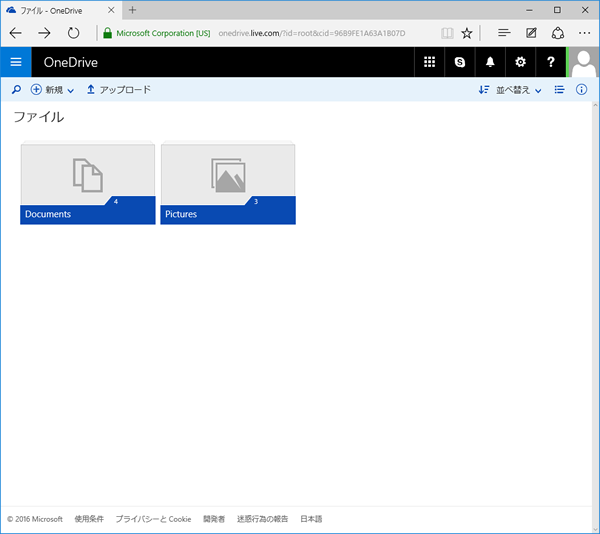Refresh the current page
The image size is (600, 534).
coord(73,33)
